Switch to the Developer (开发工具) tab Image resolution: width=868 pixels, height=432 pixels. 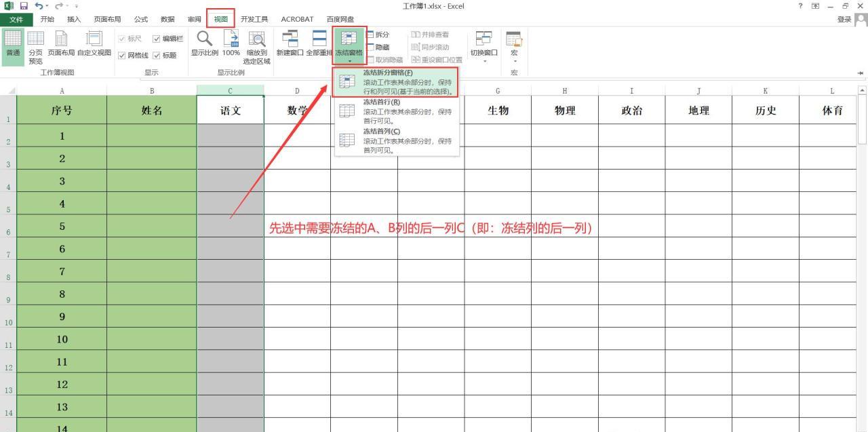click(x=254, y=19)
